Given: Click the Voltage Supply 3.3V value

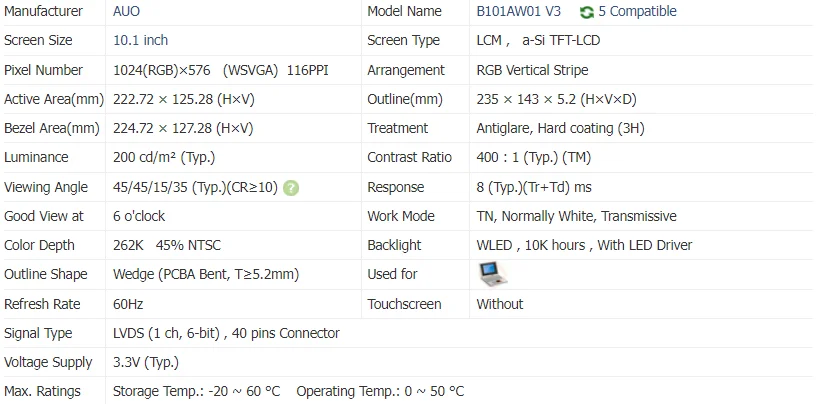Looking at the screenshot, I should 146,362.
